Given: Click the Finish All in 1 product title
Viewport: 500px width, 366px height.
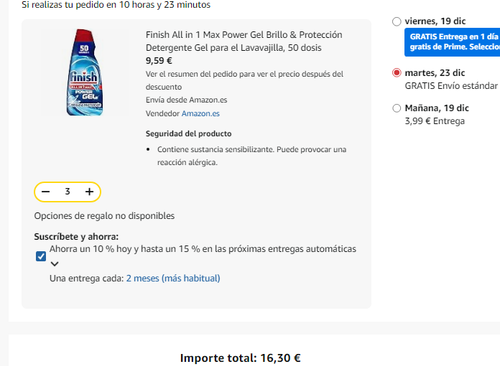Looking at the screenshot, I should 244,41.
